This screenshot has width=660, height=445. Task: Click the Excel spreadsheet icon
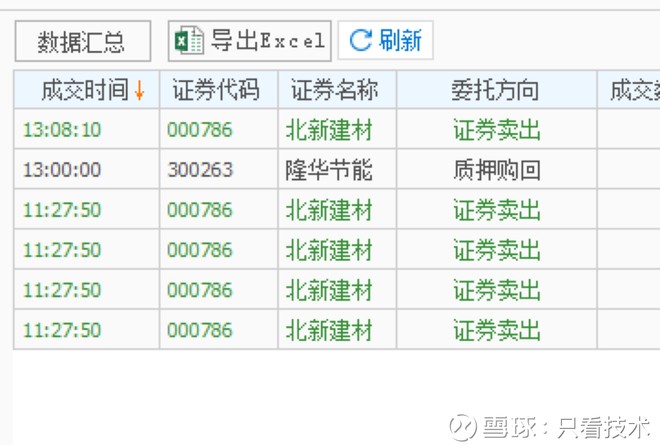(x=189, y=41)
